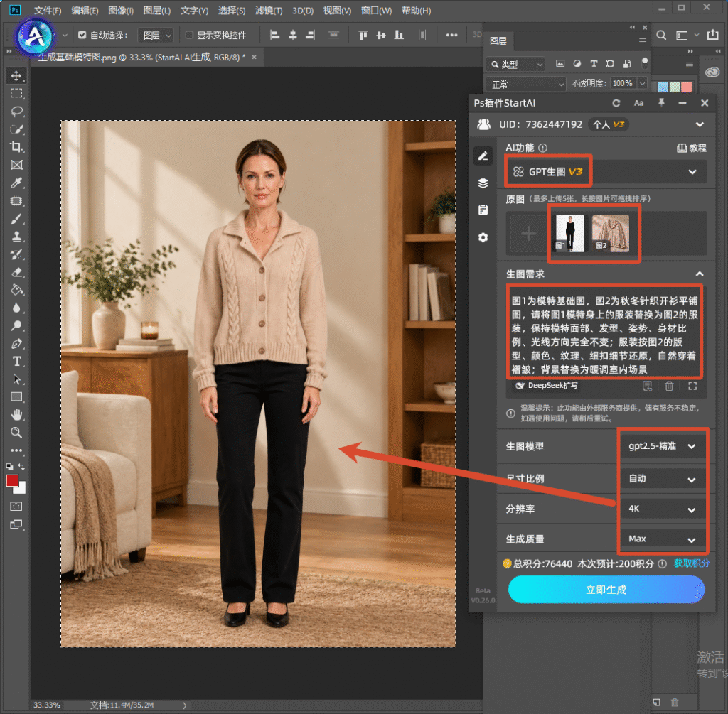Toggle the Auto-Select (自动选择) checkbox
Viewport: 728px width, 714px height.
[x=82, y=35]
